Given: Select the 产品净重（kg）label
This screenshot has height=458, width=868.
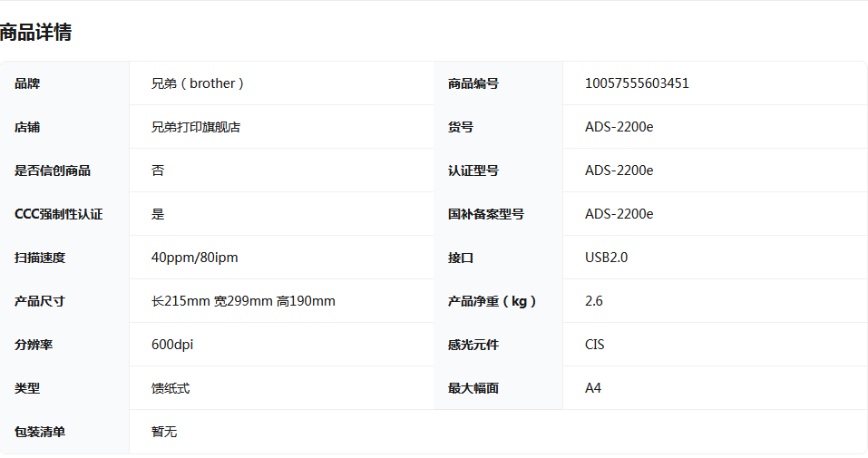Looking at the screenshot, I should pyautogui.click(x=492, y=301).
